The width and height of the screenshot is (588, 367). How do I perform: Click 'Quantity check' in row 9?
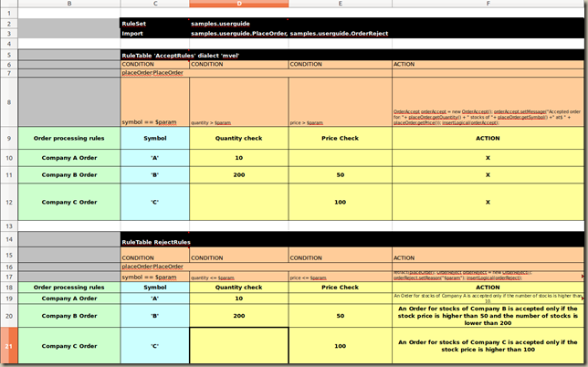[x=239, y=138]
